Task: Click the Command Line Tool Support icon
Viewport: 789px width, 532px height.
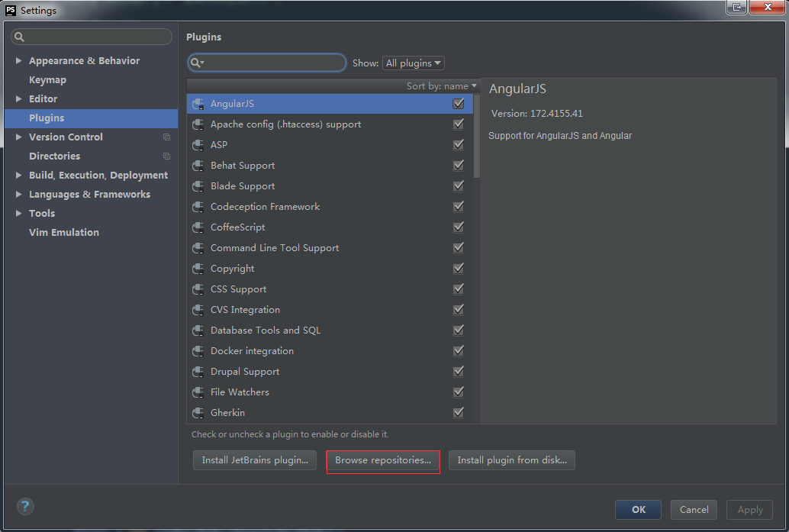Action: point(198,248)
